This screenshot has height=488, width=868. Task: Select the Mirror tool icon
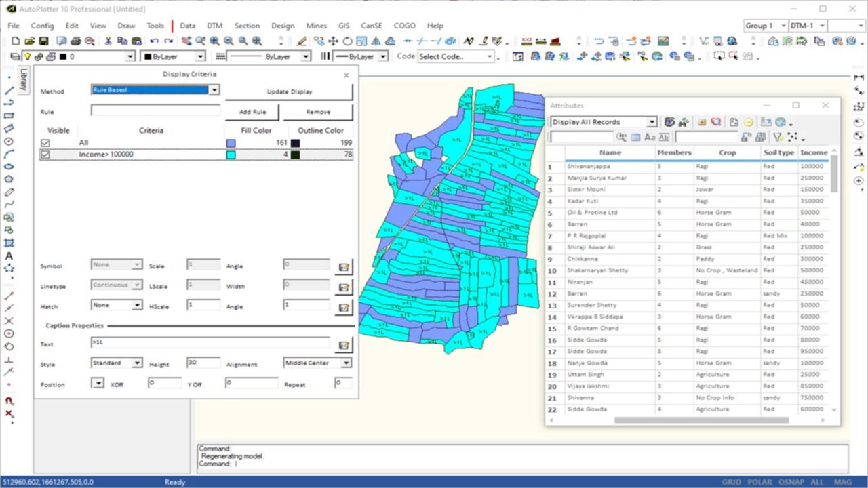376,41
